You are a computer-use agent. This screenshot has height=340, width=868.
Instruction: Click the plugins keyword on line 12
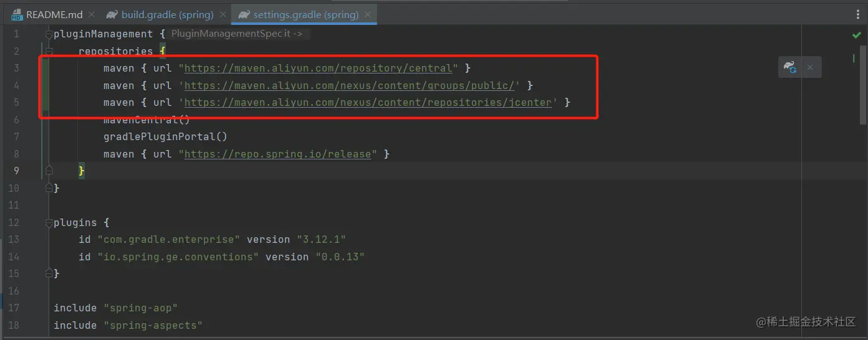(x=75, y=222)
